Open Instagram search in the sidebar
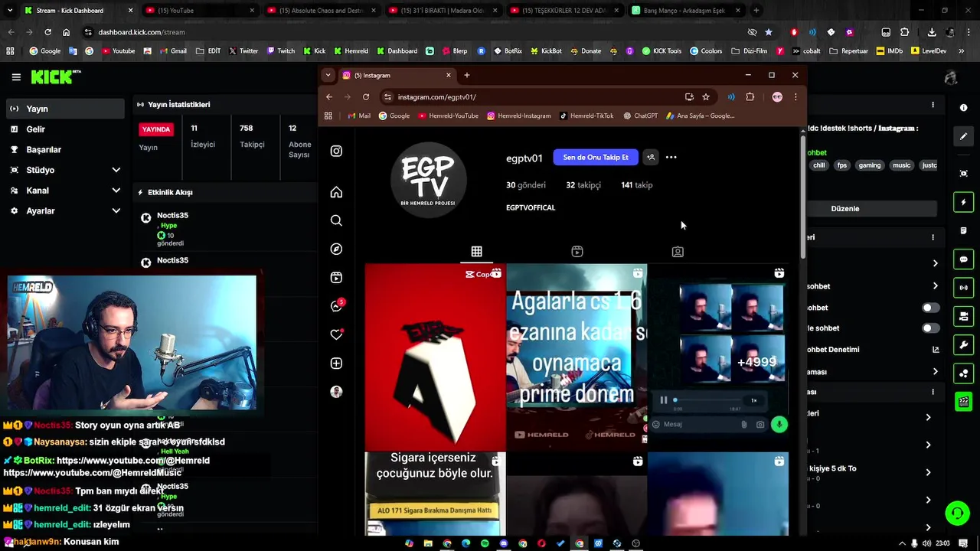This screenshot has width=980, height=551. click(336, 220)
